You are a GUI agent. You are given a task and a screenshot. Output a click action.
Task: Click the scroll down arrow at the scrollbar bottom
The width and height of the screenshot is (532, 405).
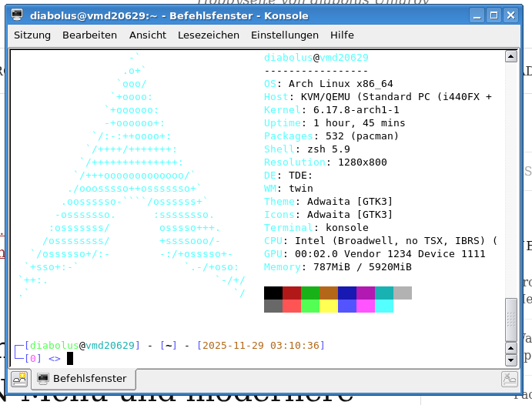(510, 360)
